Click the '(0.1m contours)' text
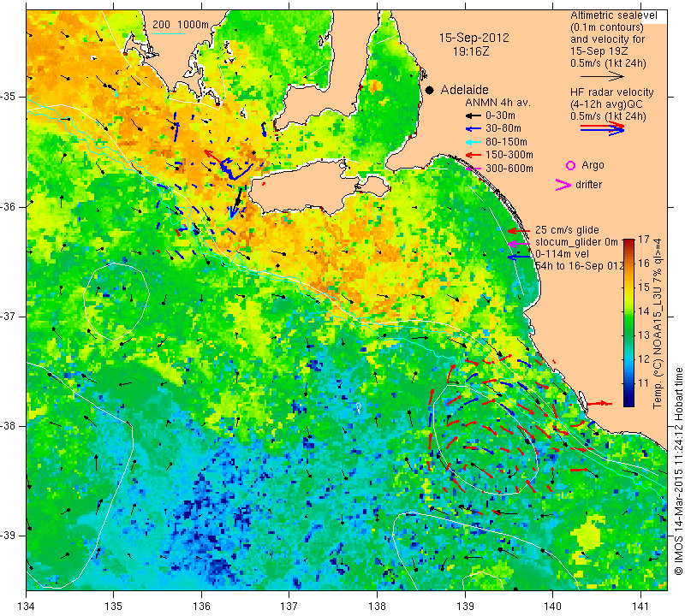The height and width of the screenshot is (616, 685). 607,27
